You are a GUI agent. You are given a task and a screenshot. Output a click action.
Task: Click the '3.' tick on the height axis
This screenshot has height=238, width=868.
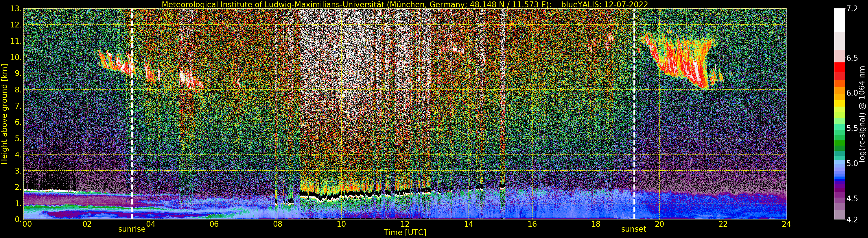click(18, 171)
